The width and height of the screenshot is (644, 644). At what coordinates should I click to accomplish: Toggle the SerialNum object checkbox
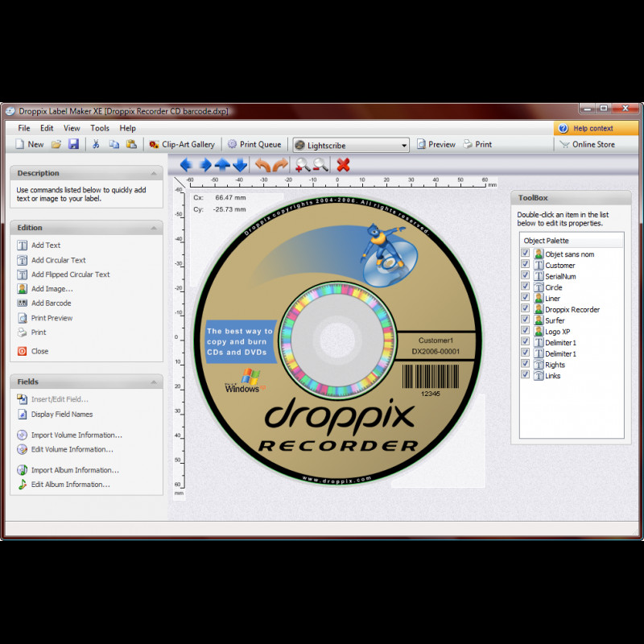tap(525, 275)
